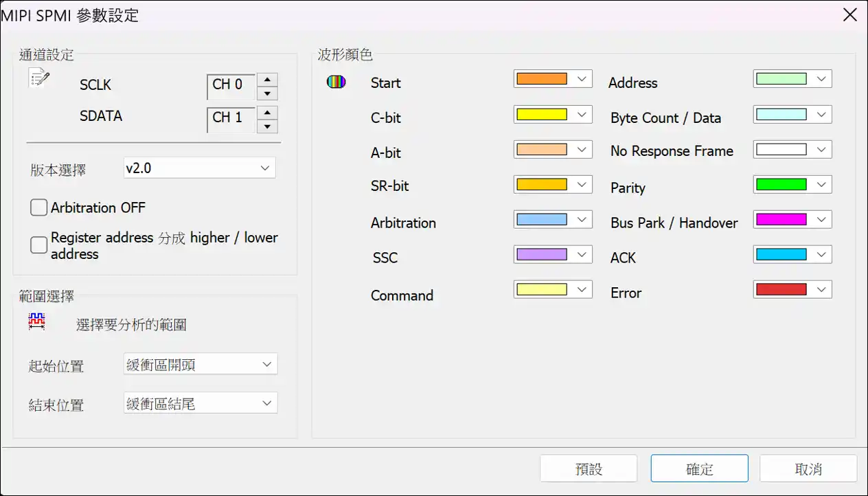
Task: Enable the Arbitration OFF checkbox
Action: coord(39,207)
